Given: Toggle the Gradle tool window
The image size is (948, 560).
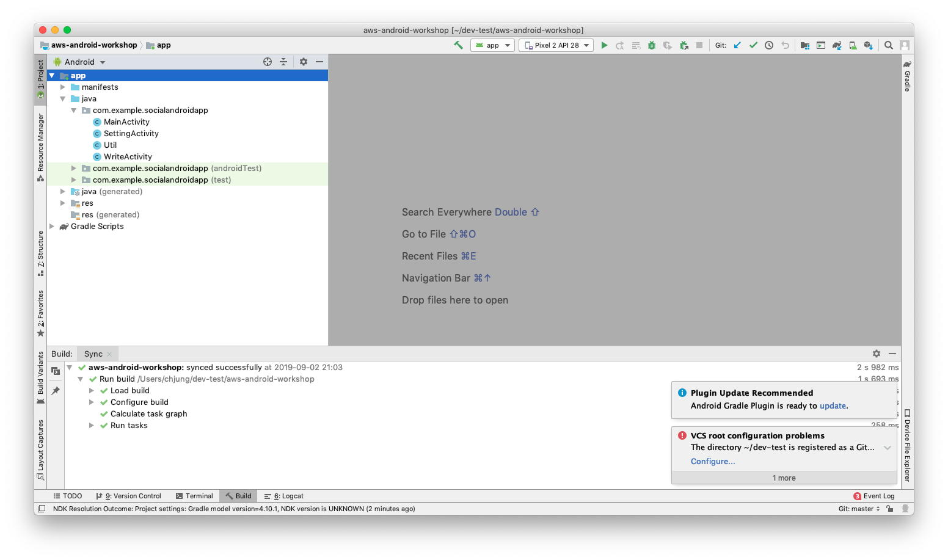Looking at the screenshot, I should (908, 76).
